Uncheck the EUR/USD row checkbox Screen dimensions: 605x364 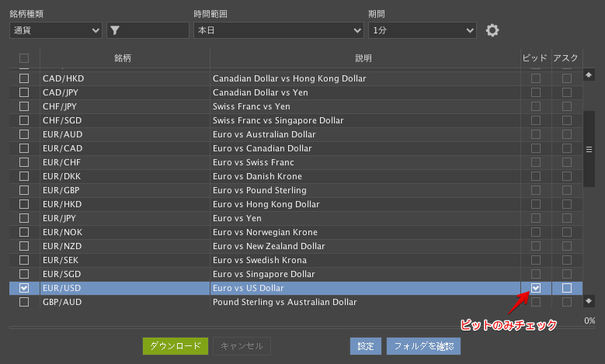click(x=24, y=288)
